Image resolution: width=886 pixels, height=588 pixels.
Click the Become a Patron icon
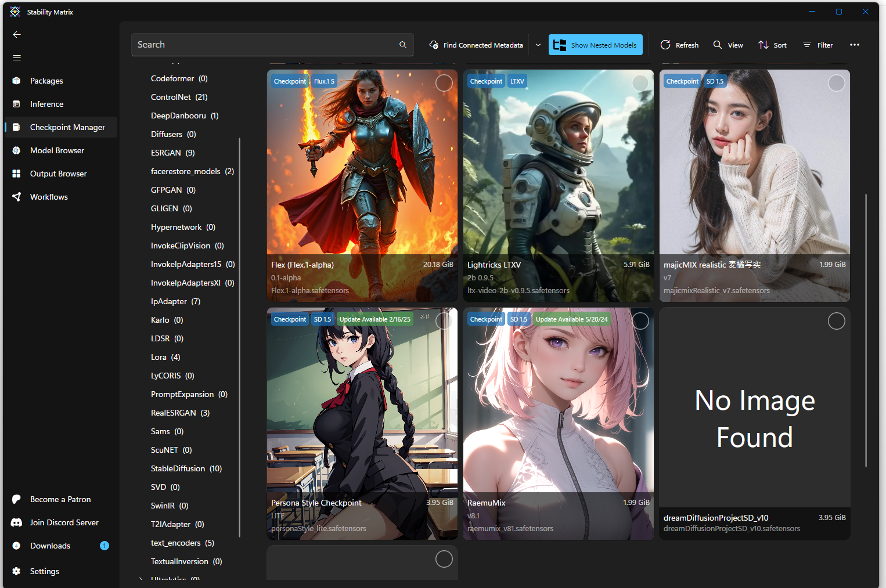pos(16,499)
